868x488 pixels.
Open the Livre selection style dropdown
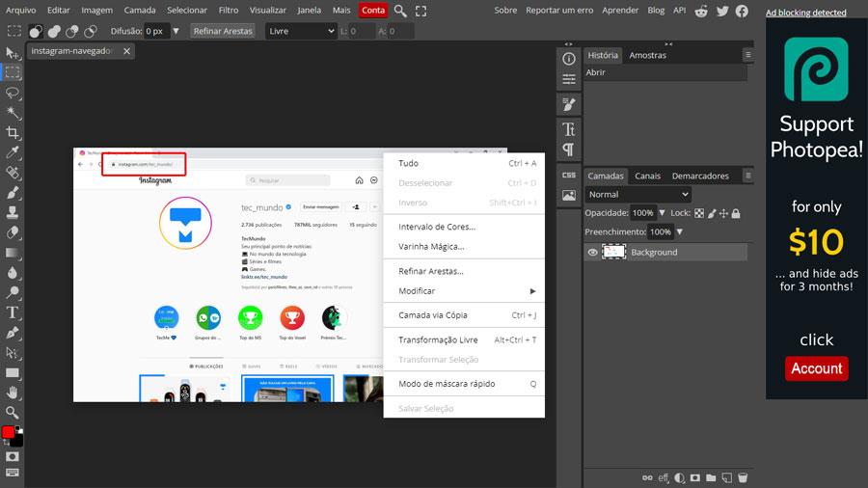[x=301, y=32]
